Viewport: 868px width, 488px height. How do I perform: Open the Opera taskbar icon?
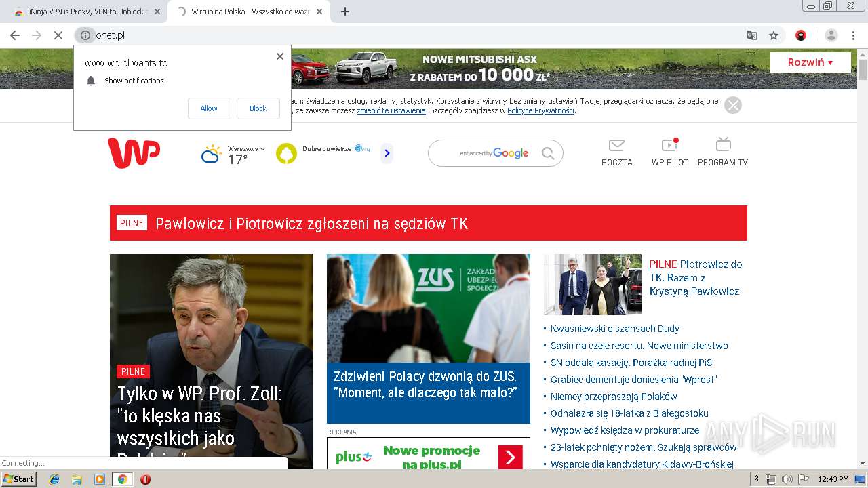(x=145, y=479)
